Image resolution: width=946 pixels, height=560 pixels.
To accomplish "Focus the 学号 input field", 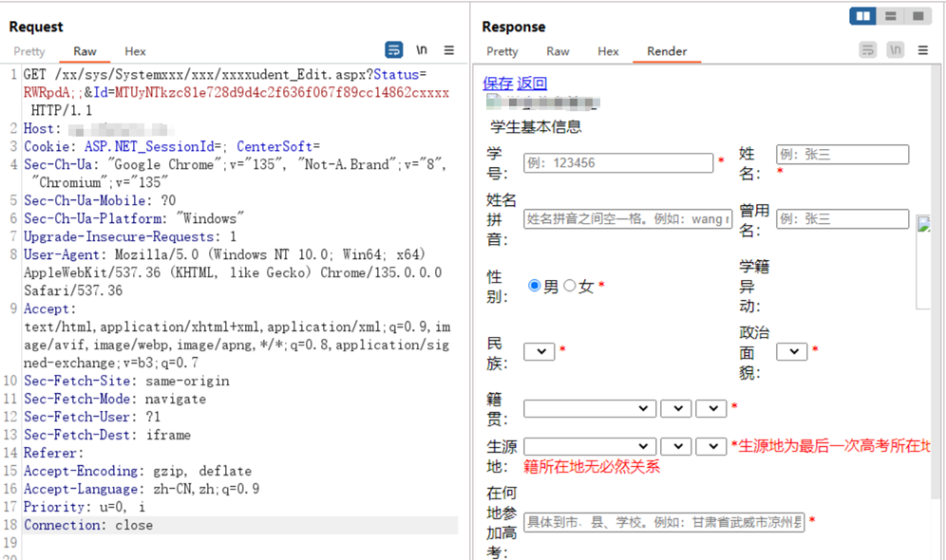I will tap(618, 162).
